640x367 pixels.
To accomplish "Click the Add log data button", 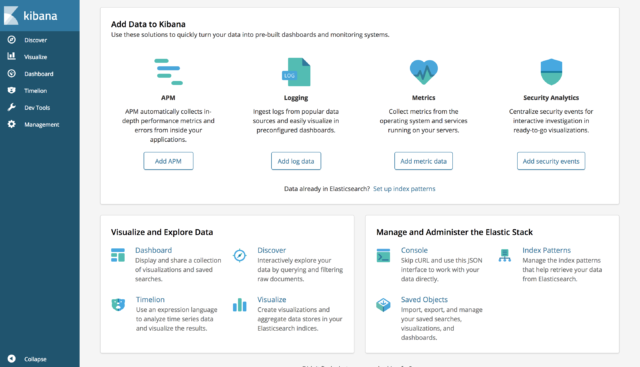I will pyautogui.click(x=296, y=161).
